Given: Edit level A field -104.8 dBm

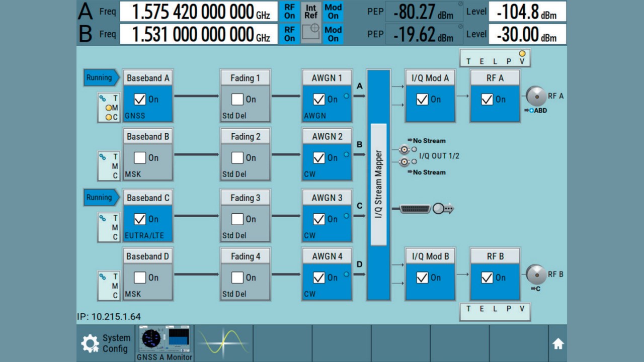Looking at the screenshot, I should (x=527, y=12).
